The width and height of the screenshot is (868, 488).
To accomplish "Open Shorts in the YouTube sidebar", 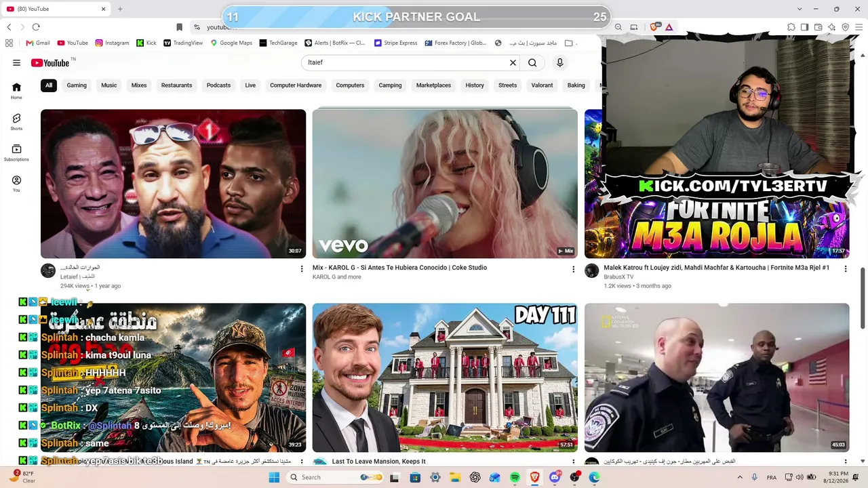I will pos(16,121).
